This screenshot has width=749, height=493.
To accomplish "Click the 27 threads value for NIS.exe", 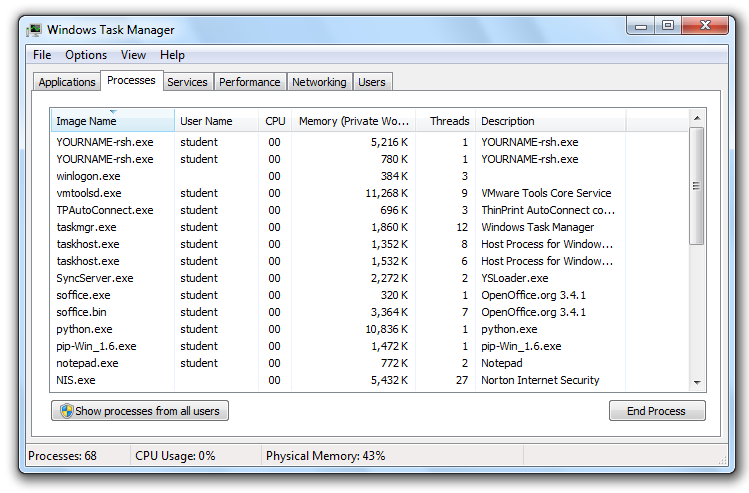I will coord(462,380).
